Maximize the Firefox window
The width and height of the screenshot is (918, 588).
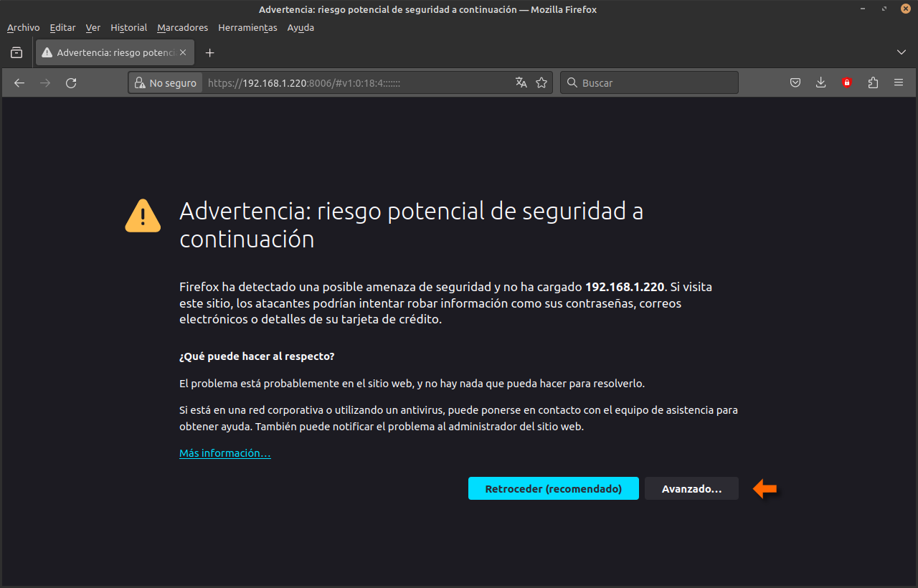tap(886, 9)
